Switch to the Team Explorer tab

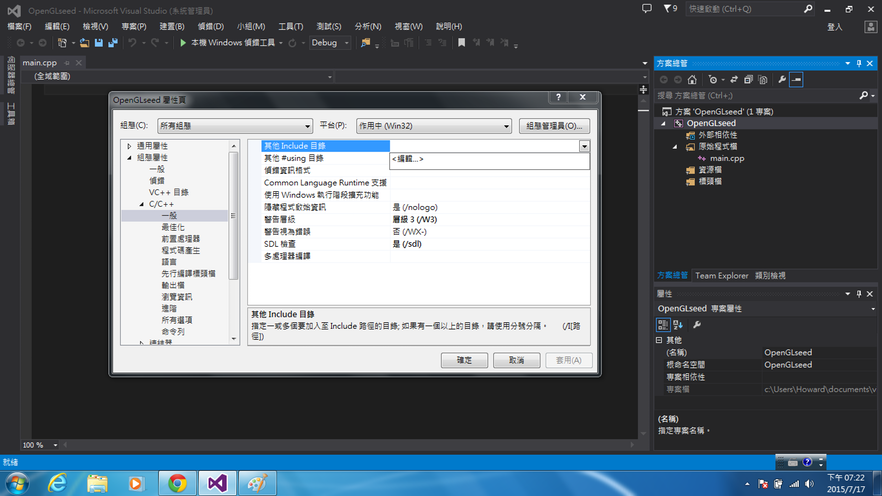722,276
